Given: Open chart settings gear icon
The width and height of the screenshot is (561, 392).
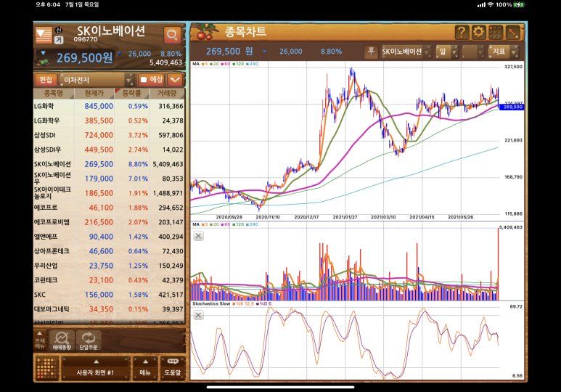Looking at the screenshot, I should click(x=478, y=33).
